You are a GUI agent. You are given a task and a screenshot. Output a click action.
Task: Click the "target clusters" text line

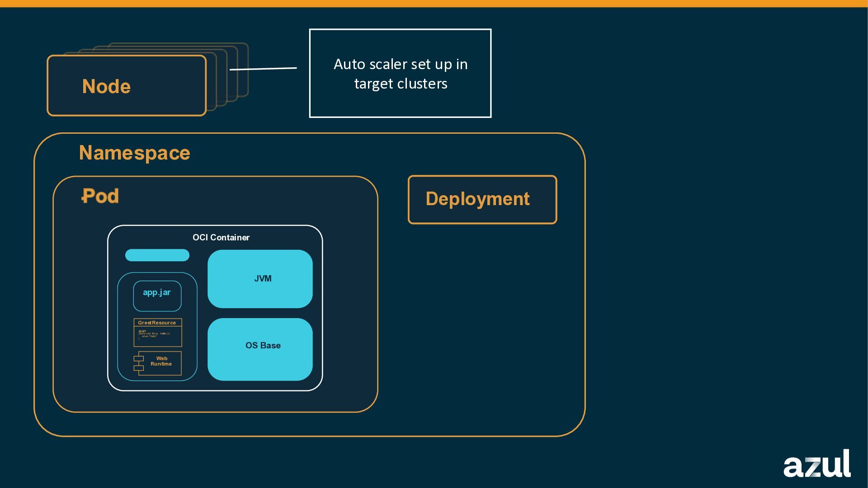401,84
